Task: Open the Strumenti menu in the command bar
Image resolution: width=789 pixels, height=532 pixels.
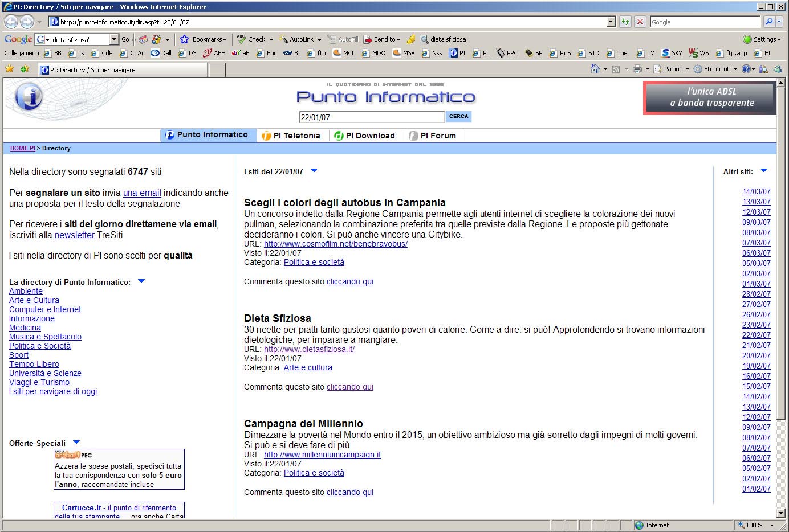Action: click(715, 69)
